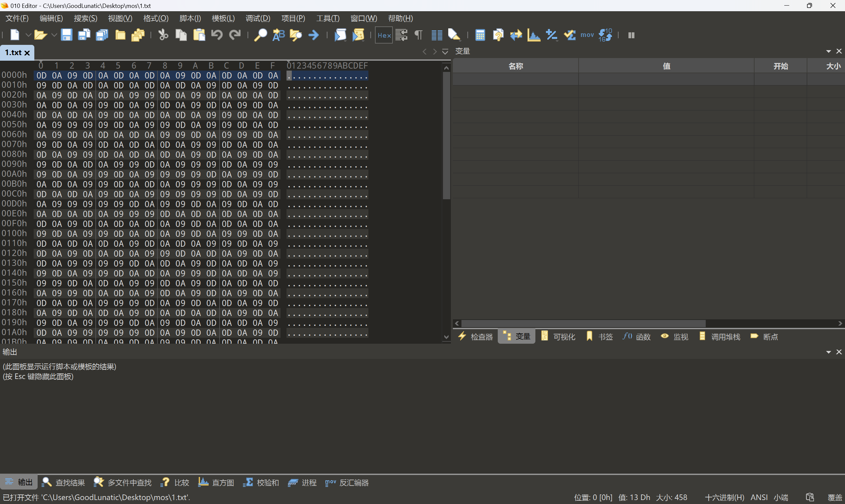
Task: Switch to the 查找结果 tab
Action: pos(63,482)
